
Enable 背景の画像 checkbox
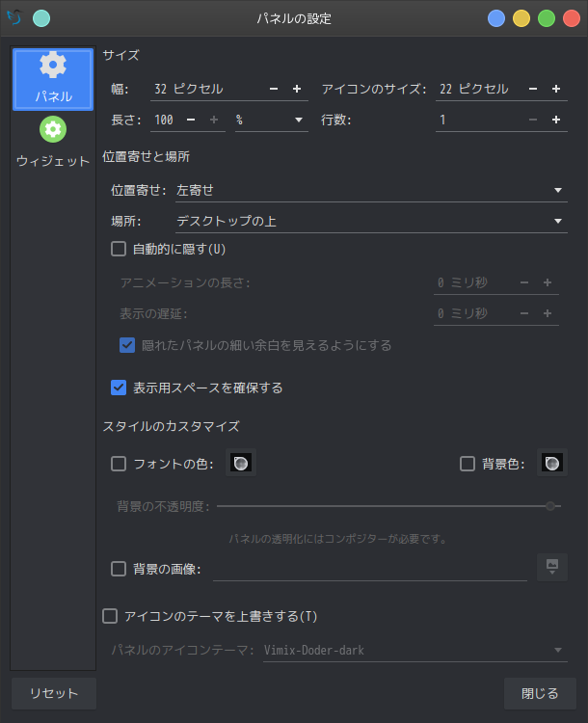(119, 569)
